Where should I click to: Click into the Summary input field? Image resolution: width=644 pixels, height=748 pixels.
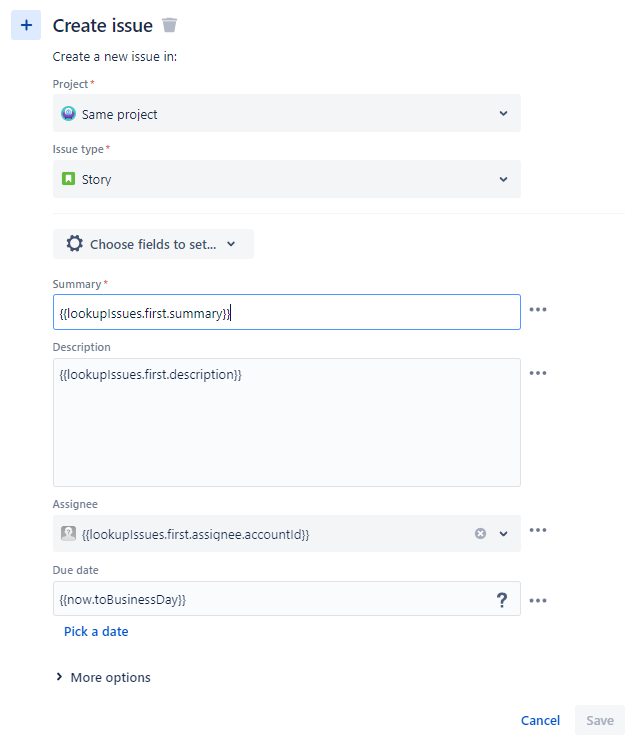286,313
